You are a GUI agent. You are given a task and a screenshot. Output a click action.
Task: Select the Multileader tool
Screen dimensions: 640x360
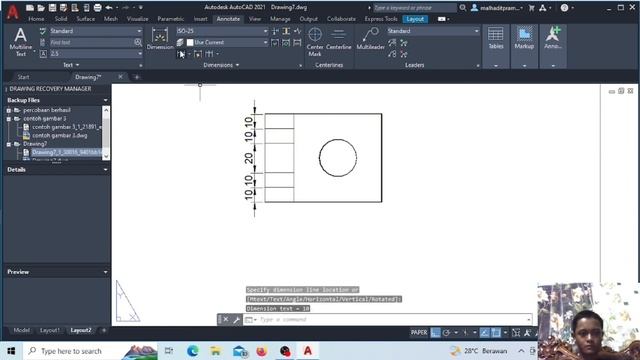tap(371, 39)
